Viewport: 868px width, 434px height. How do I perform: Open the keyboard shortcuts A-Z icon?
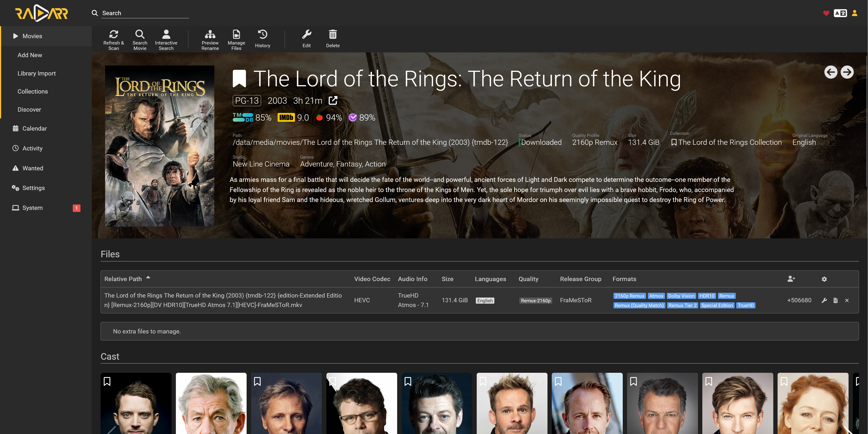[840, 13]
